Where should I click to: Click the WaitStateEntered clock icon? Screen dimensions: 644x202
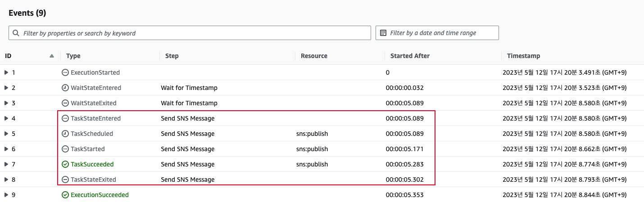[65, 88]
